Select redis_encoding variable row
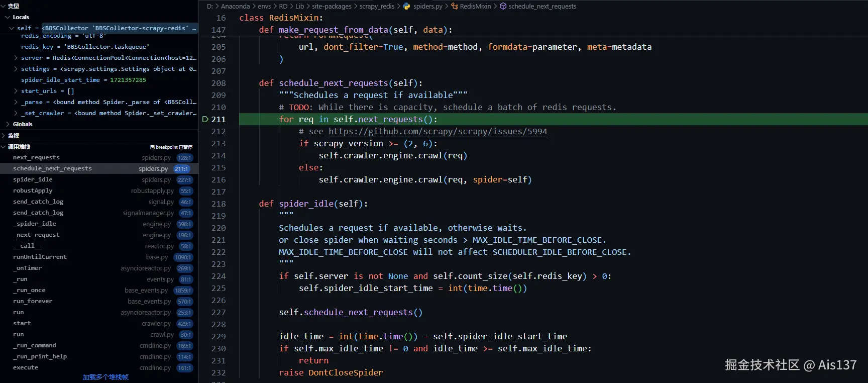This screenshot has height=383, width=868. point(99,36)
